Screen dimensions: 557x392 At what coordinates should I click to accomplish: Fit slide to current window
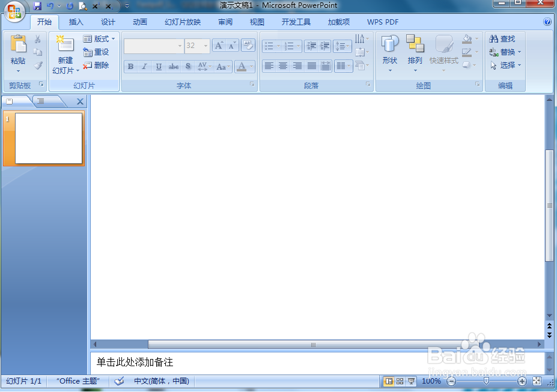(537, 381)
